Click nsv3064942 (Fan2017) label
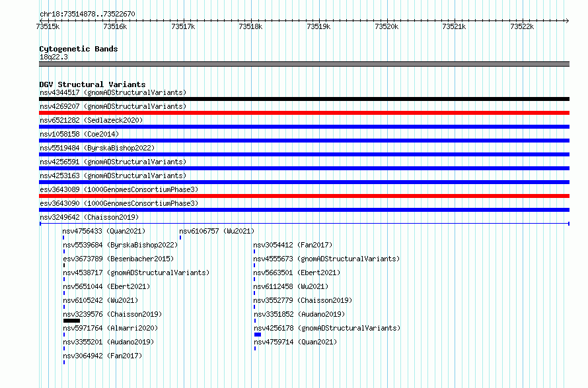This screenshot has width=588, height=388. click(102, 356)
